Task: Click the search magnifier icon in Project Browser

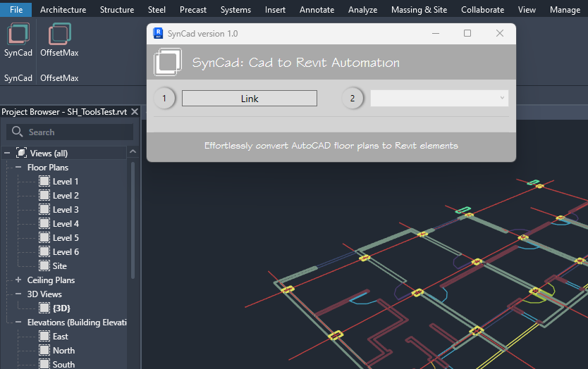Action: [x=17, y=132]
